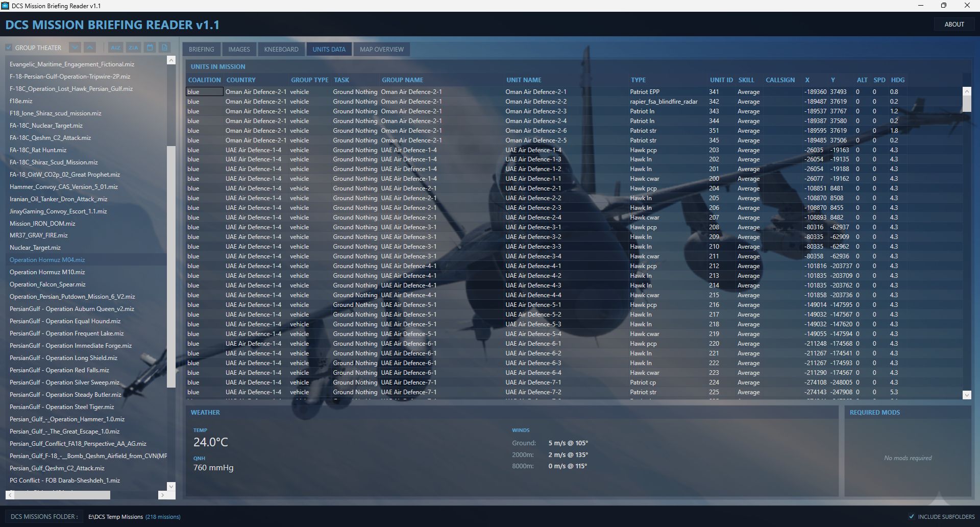The image size is (980, 527).
Task: Click mission list scroll up arrow
Action: coord(171,61)
